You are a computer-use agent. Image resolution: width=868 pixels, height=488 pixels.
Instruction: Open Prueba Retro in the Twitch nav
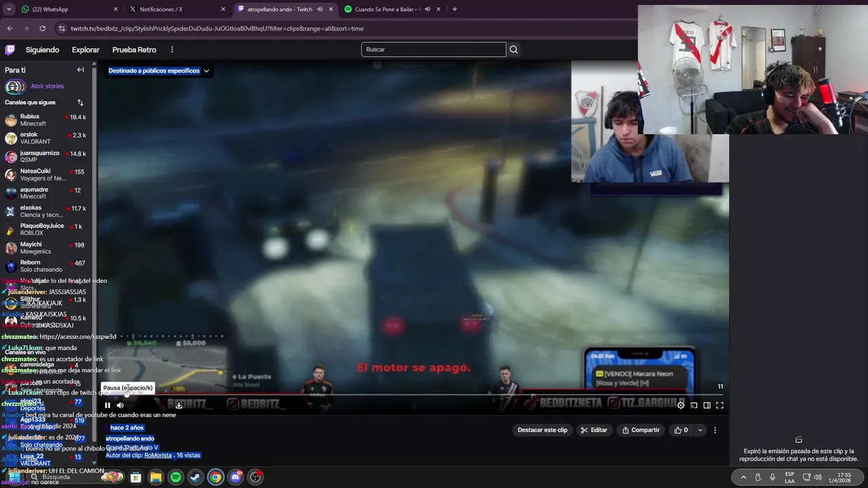[x=134, y=49]
